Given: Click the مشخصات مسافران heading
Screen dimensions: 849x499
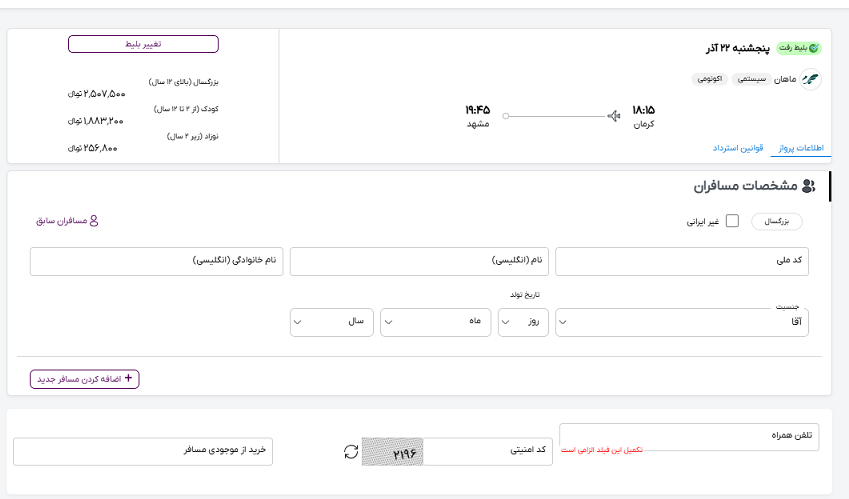Looking at the screenshot, I should (746, 186).
